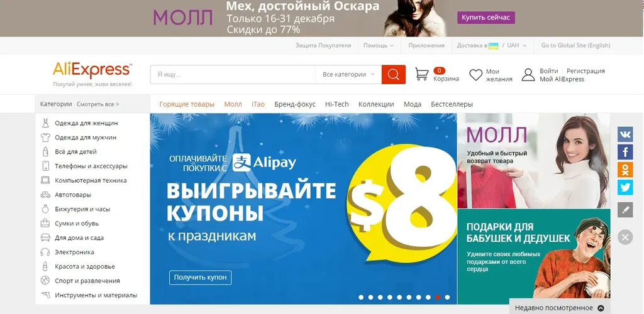Image resolution: width=644 pixels, height=314 pixels.
Task: Select the last banner carousel dot
Action: pyautogui.click(x=447, y=297)
